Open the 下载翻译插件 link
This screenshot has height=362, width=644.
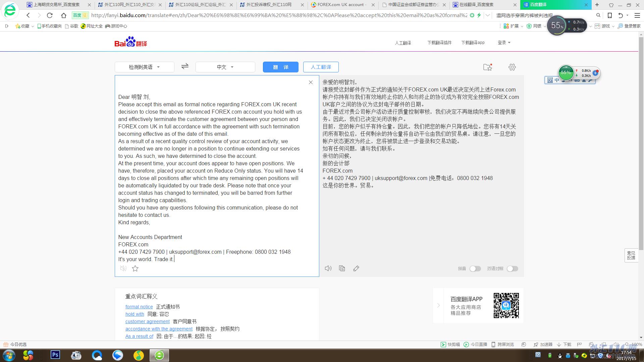pyautogui.click(x=439, y=43)
